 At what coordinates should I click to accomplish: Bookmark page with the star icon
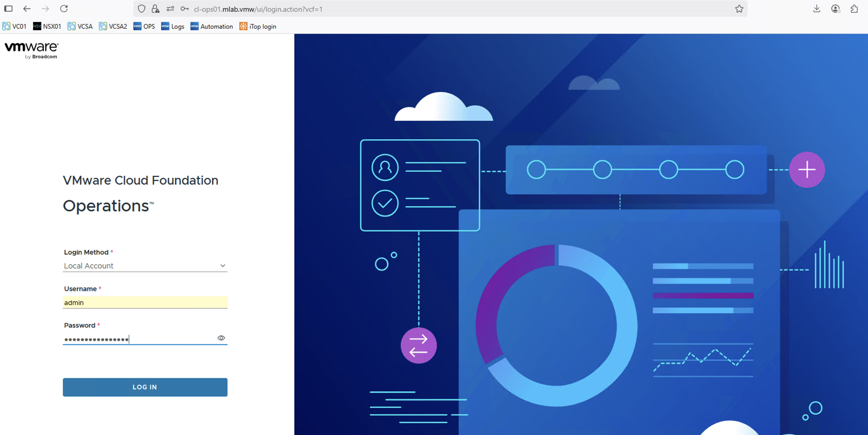(739, 9)
